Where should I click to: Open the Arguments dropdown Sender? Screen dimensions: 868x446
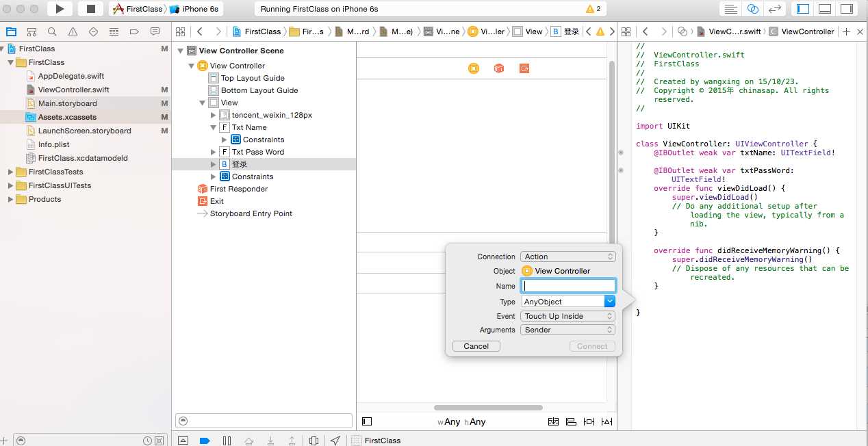tap(567, 330)
